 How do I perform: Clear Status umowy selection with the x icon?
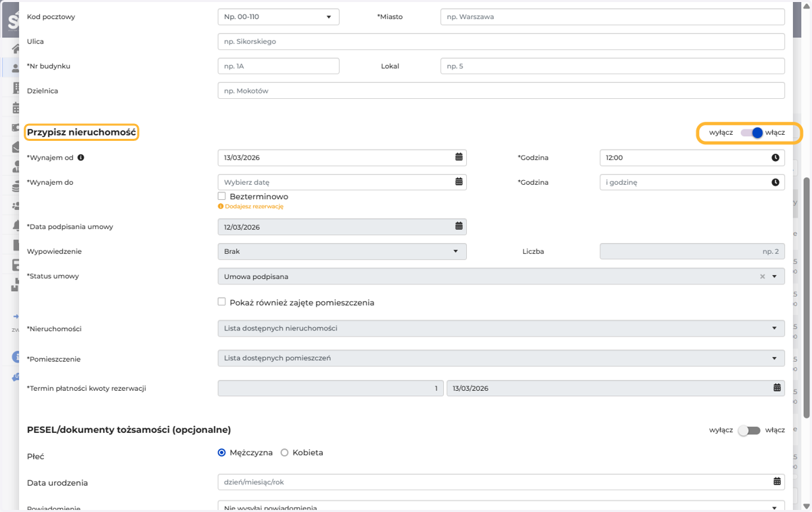click(763, 276)
